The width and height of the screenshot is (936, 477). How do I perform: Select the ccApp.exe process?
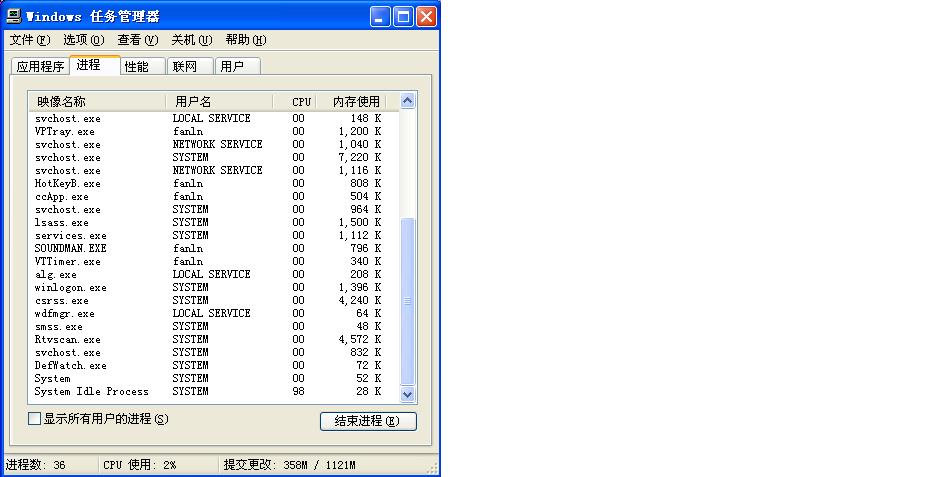pos(214,196)
